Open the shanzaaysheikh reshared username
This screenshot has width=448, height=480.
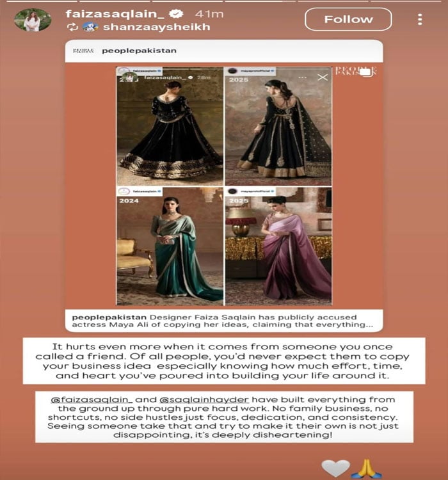pyautogui.click(x=156, y=27)
